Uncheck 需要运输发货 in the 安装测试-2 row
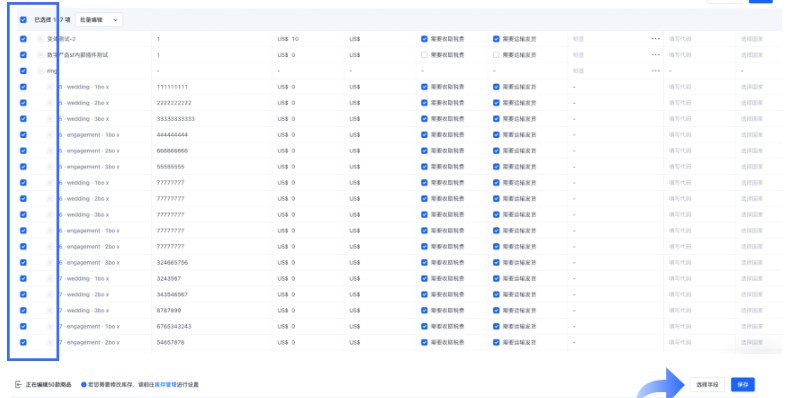 pyautogui.click(x=496, y=39)
